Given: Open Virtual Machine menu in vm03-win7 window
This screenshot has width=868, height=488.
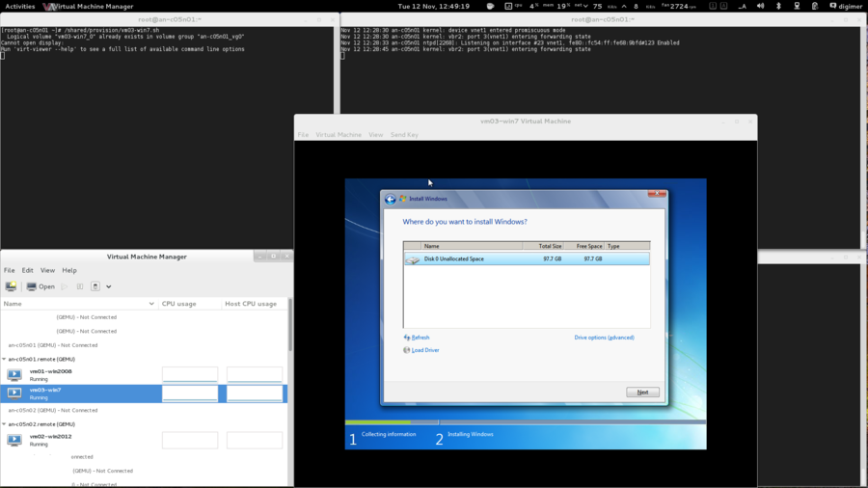Looking at the screenshot, I should pyautogui.click(x=339, y=135).
